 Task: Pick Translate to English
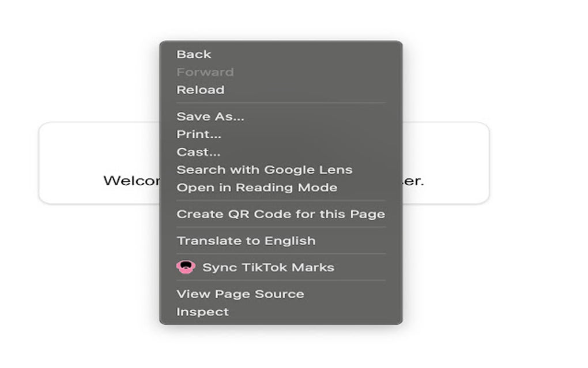click(x=246, y=241)
